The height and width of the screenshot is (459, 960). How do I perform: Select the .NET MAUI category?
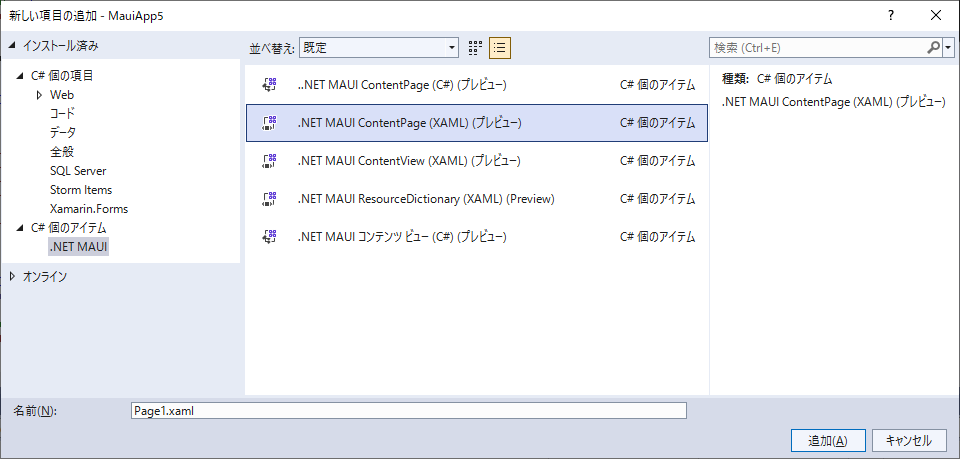[x=78, y=247]
